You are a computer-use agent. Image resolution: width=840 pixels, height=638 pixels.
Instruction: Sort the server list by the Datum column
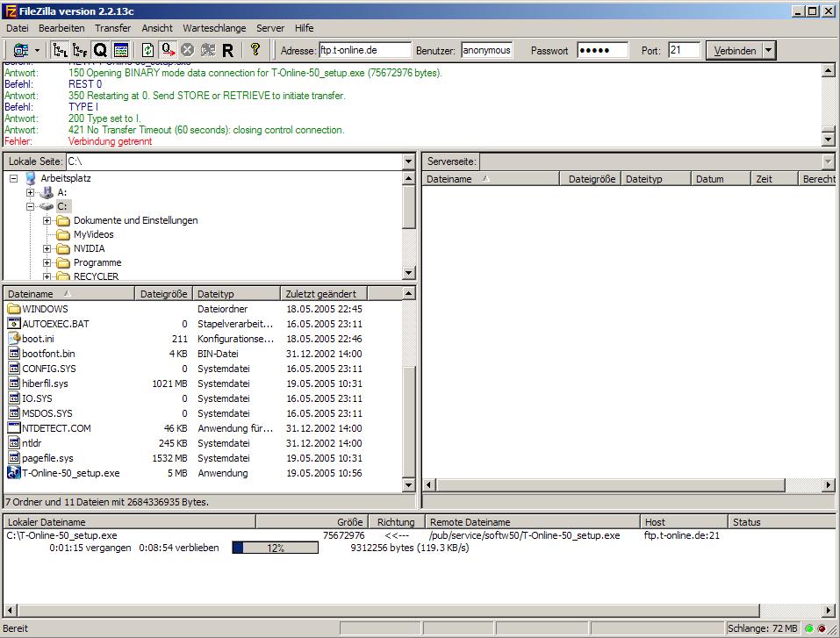tap(720, 179)
